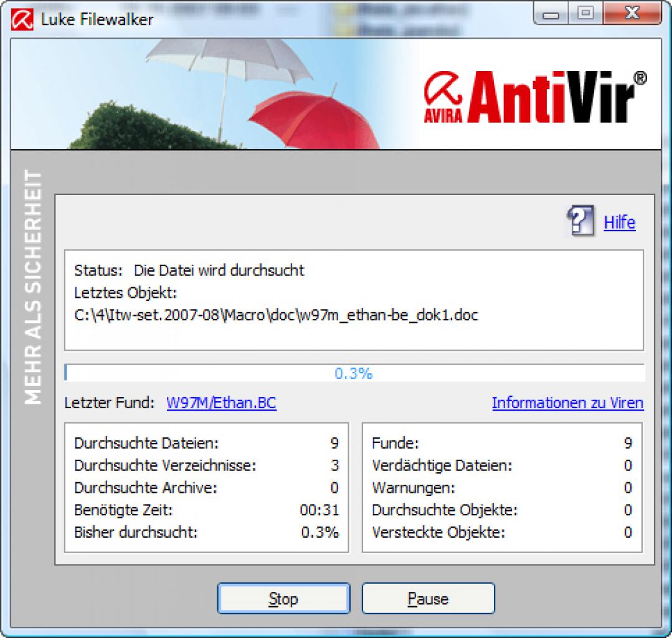Screen dimensions: 672x638
Task: Close the Luke Filewalker window
Action: point(633,14)
